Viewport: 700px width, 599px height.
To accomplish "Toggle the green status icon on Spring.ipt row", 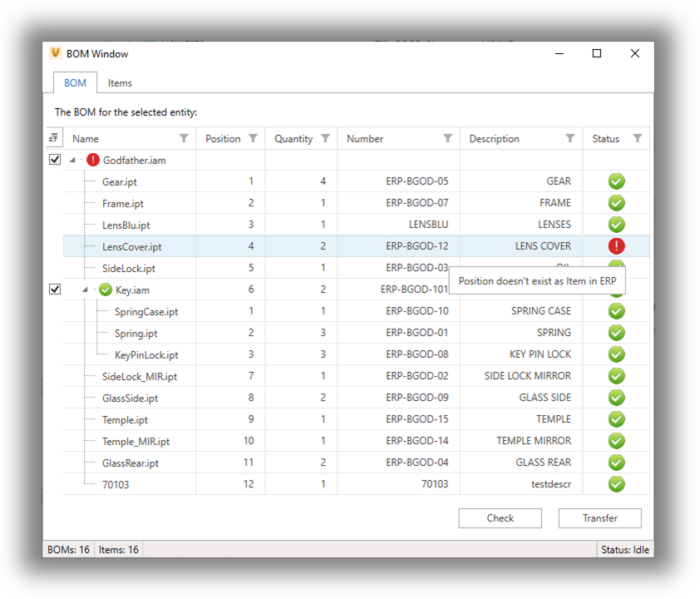I will point(616,332).
